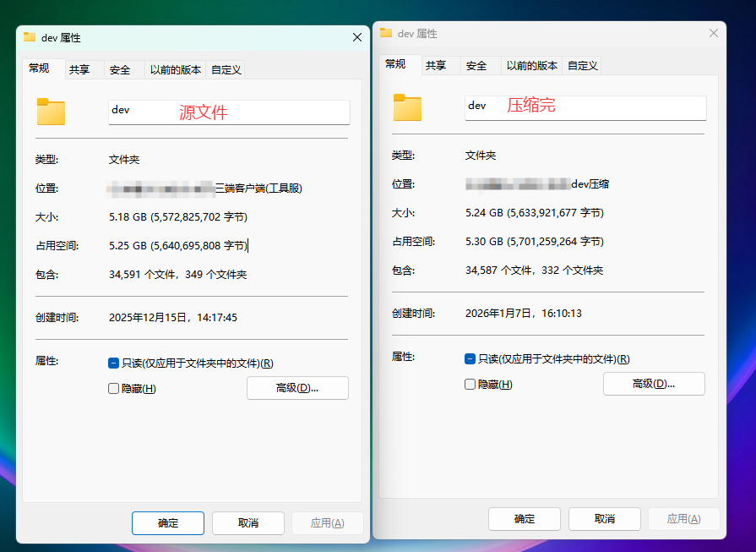
Task: Select 以前的版本 tab in 源文件 dialog
Action: click(x=176, y=70)
